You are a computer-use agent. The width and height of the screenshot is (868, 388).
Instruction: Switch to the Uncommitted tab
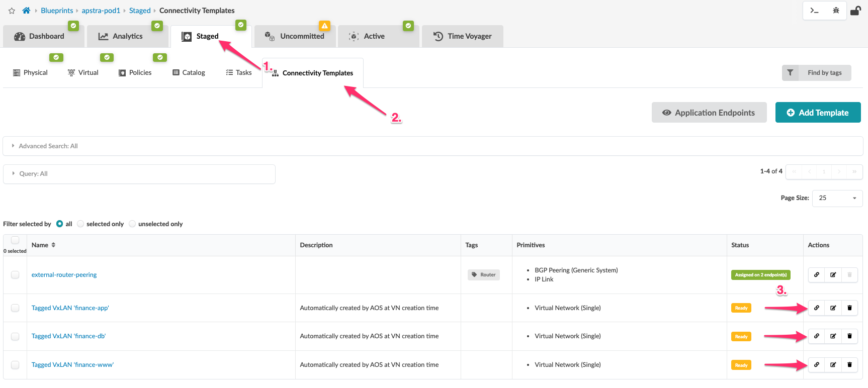tap(295, 36)
